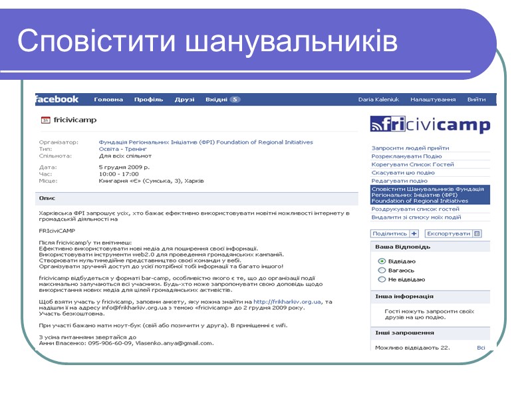Click the Опис section header
532x399 pixels.
click(197, 198)
